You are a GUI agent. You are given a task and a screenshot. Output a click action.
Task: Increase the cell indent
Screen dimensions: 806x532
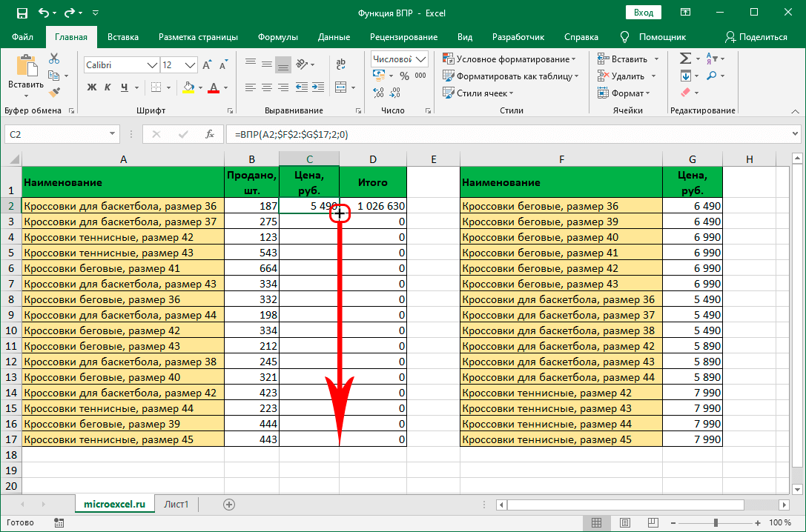[318, 87]
